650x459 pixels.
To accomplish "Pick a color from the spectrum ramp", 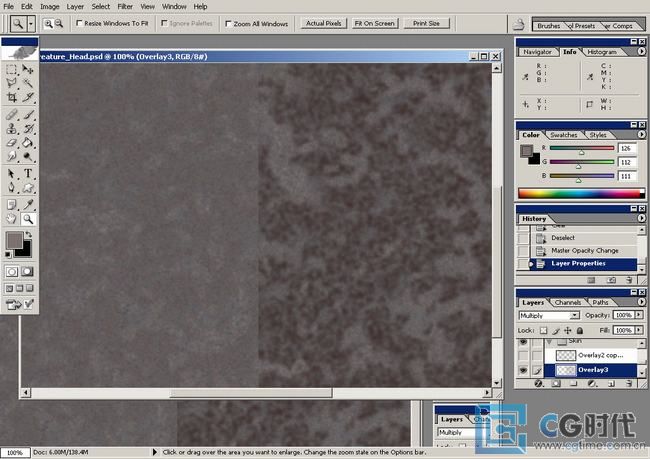I will pyautogui.click(x=581, y=193).
